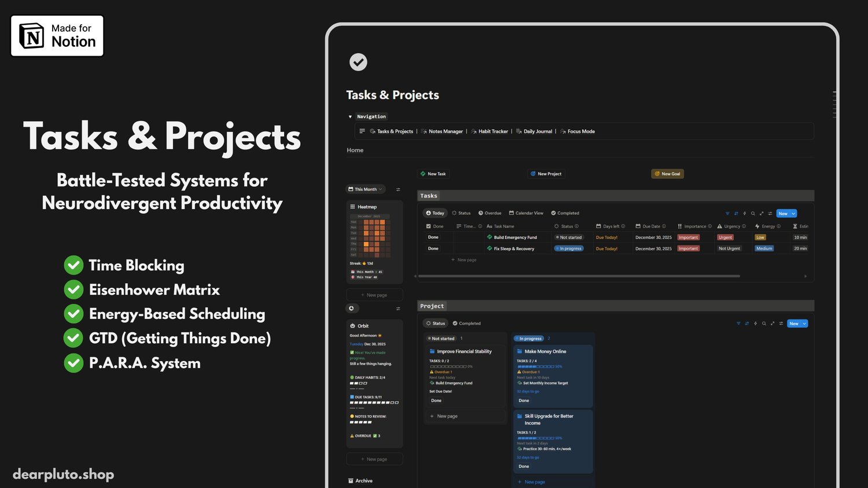Mark Fix Sleep & Recovery as Done
This screenshot has height=488, width=868.
click(433, 248)
